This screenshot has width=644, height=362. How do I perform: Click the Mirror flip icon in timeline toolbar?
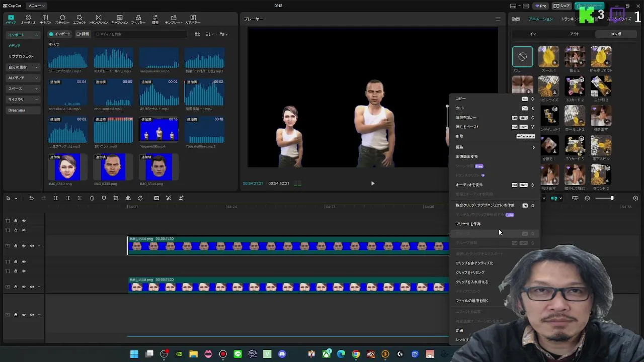128,198
